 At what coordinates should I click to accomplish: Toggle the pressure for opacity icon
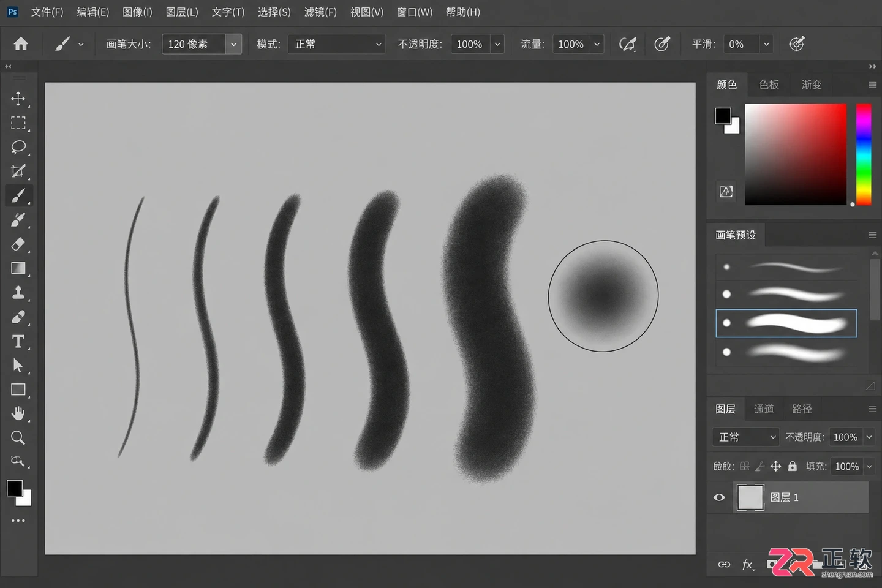tap(628, 43)
